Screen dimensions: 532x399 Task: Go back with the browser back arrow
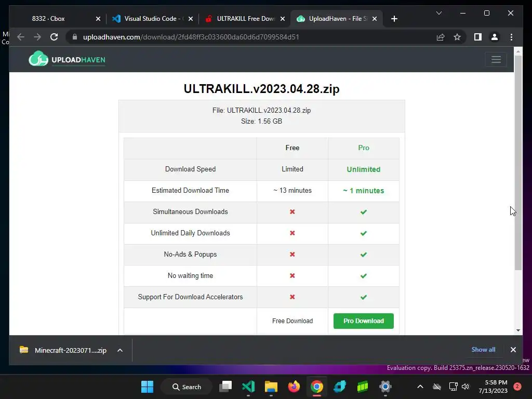pos(21,37)
